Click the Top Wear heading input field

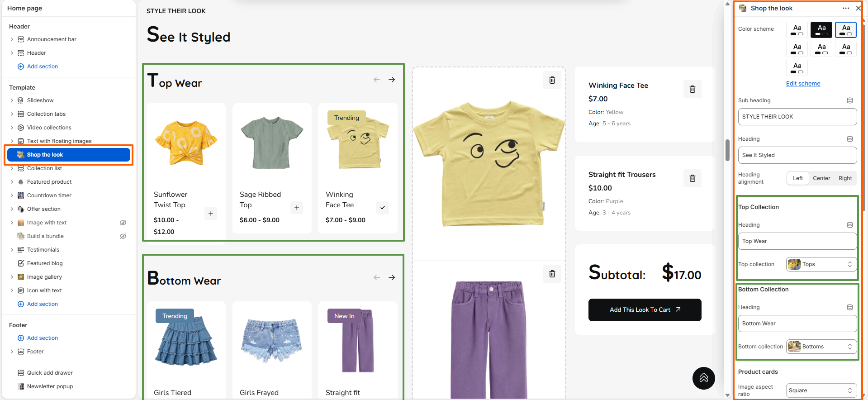(797, 241)
